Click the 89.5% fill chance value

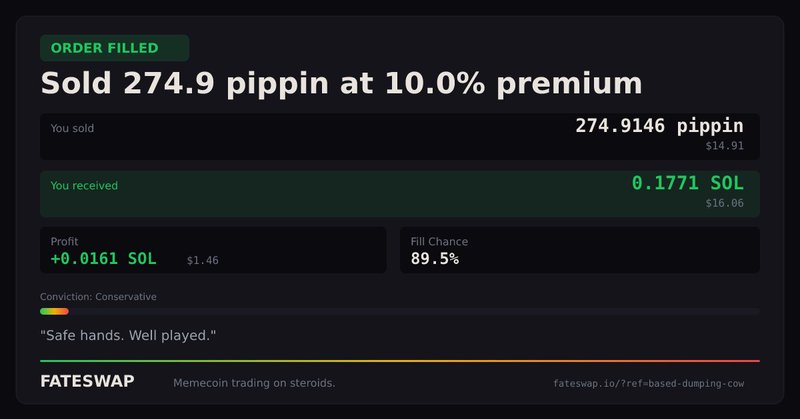coord(435,259)
